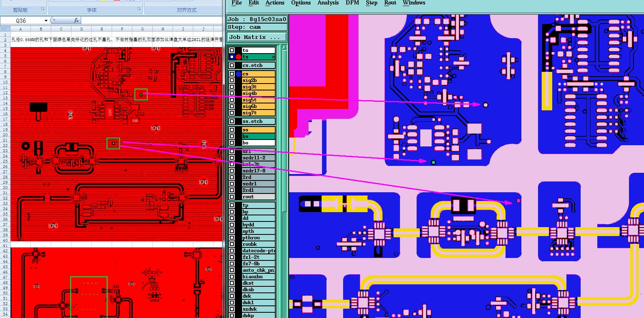Open the Edit menu
This screenshot has width=644, height=318.
pyautogui.click(x=254, y=3)
